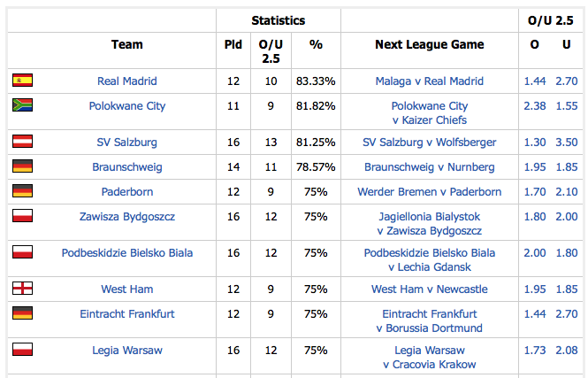Click the South Africa flag icon
Image resolution: width=588 pixels, height=378 pixels.
click(x=22, y=105)
